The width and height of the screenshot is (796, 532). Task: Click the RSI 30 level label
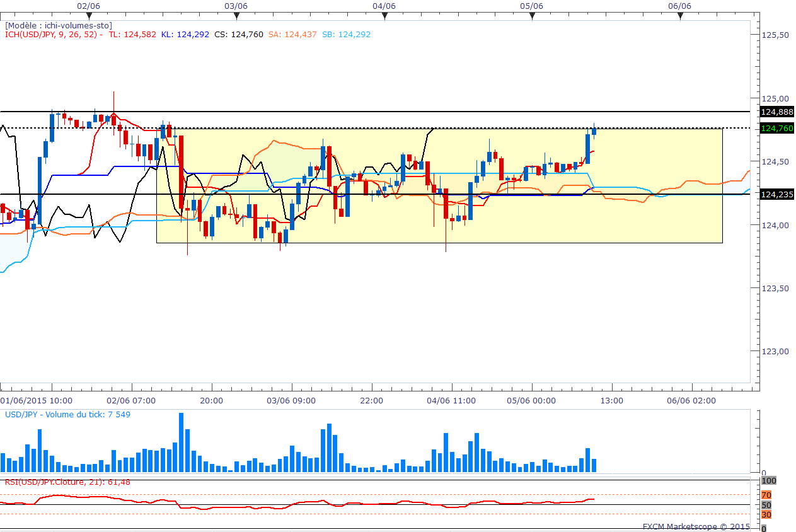(x=766, y=514)
